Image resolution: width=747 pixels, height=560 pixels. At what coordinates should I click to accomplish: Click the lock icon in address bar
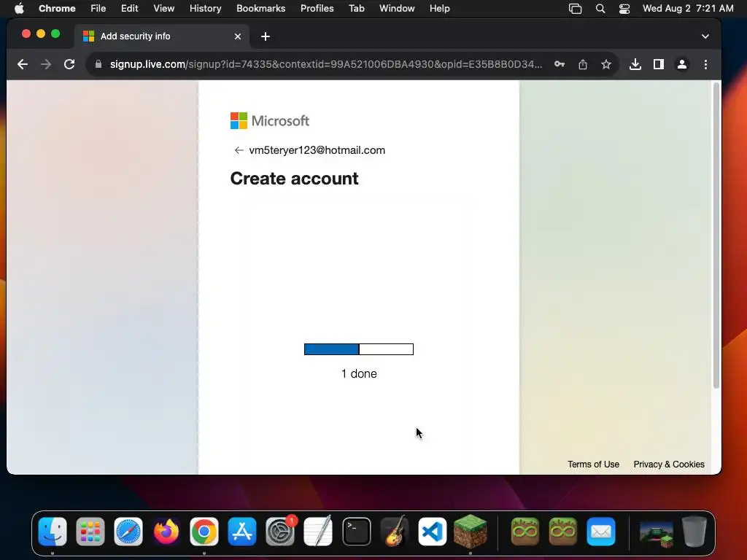click(x=98, y=64)
